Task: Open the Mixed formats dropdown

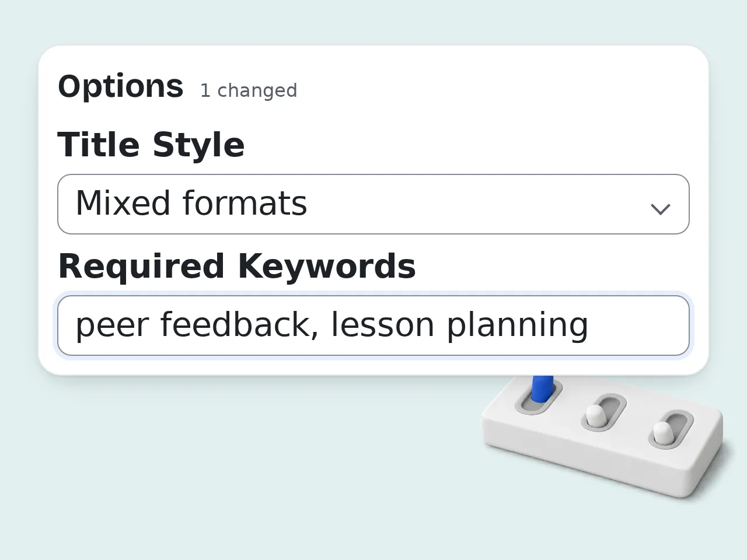Action: coord(373,204)
